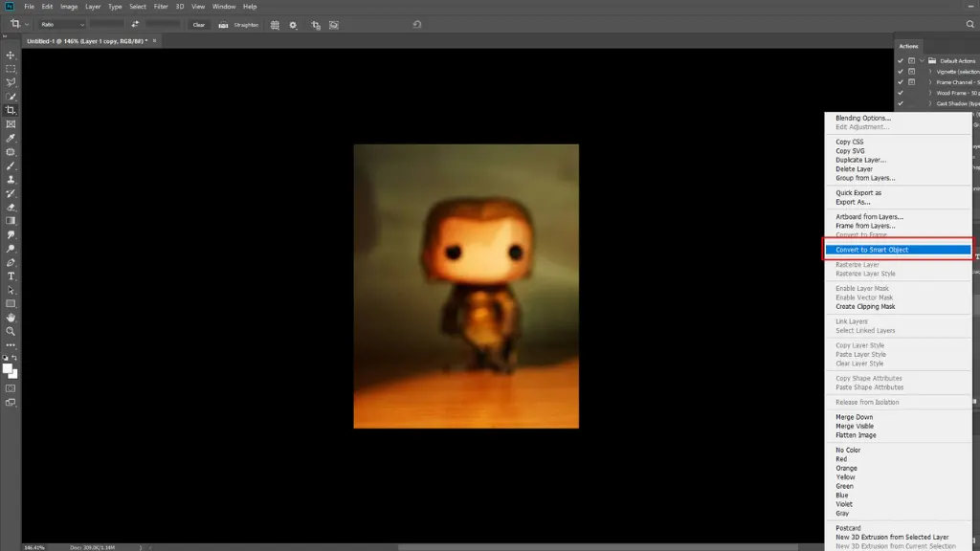Expand the Vignette action
980x551 pixels.
(930, 71)
